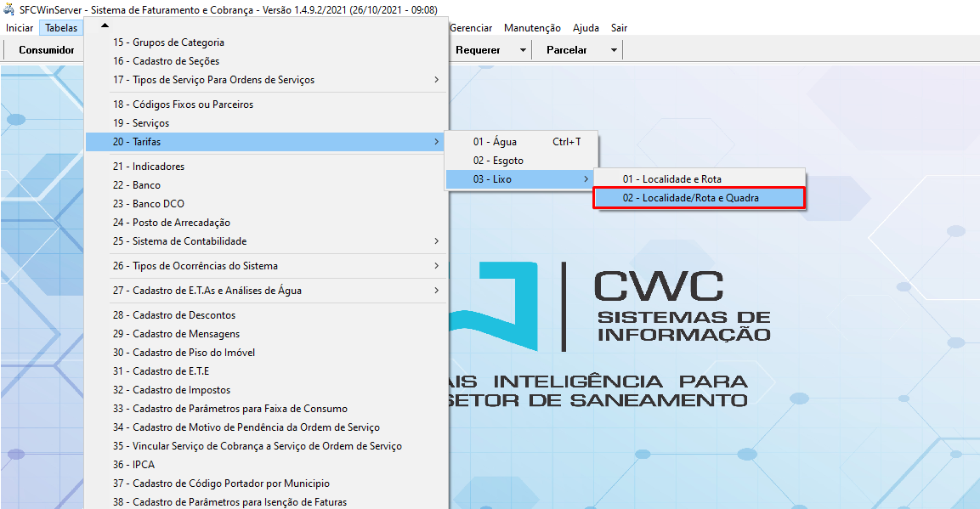Image resolution: width=980 pixels, height=509 pixels.
Task: Click the app icon in title bar
Action: (9, 9)
